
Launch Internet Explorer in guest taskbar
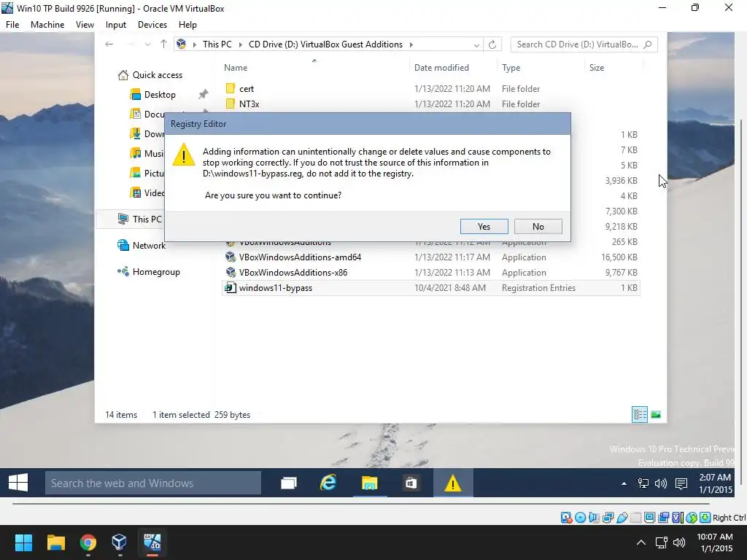click(x=328, y=483)
